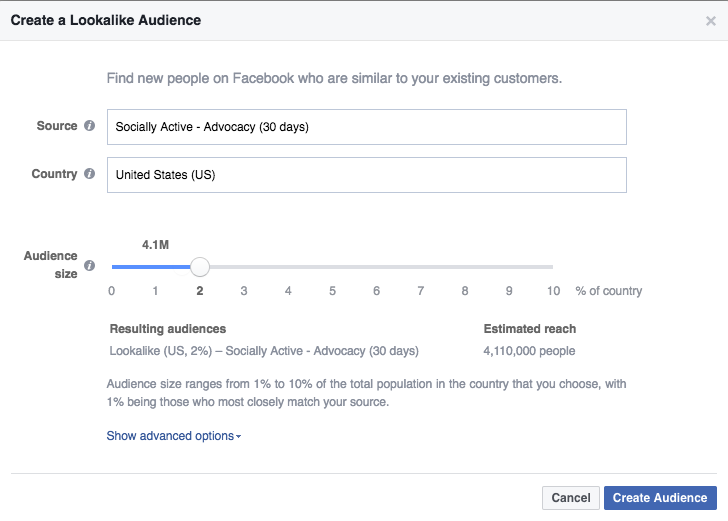Click the Country field showing United States
Viewport: 728px width, 521px height.
(x=366, y=175)
